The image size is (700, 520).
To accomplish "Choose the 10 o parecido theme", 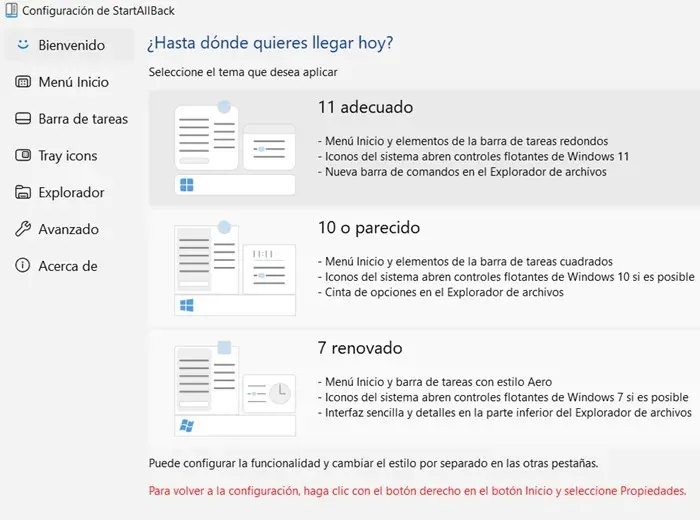I will (x=424, y=268).
